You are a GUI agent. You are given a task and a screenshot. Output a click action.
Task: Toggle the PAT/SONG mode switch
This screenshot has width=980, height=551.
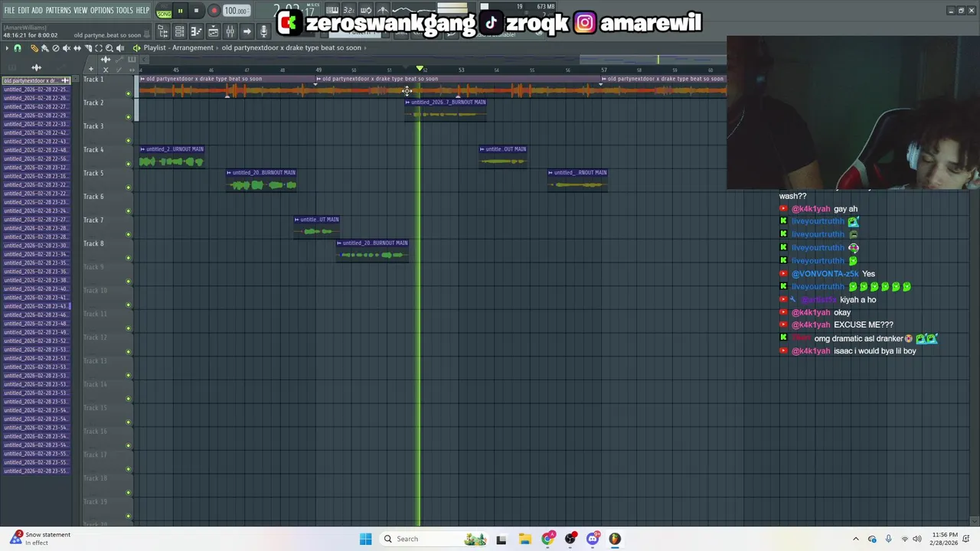164,11
